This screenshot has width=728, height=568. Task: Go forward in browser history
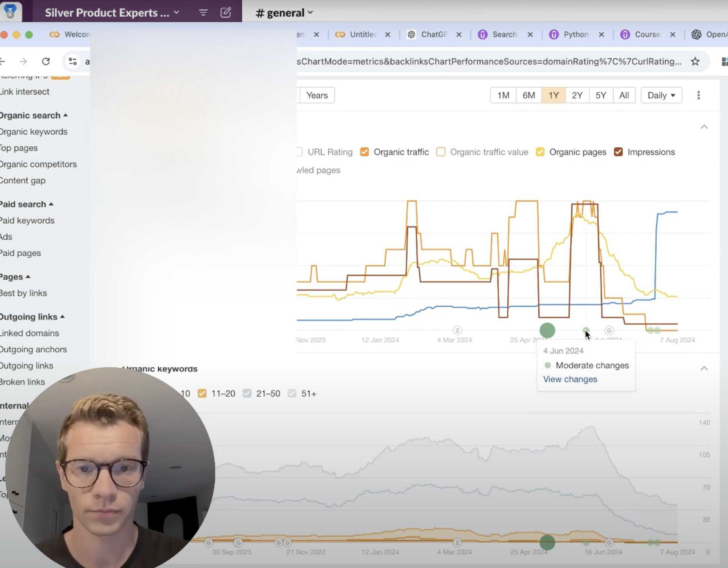click(24, 61)
